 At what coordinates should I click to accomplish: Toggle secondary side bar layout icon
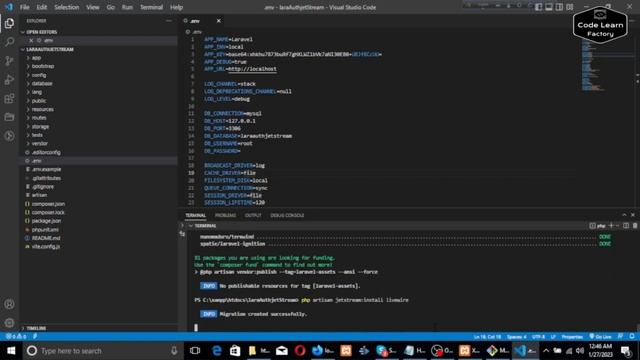click(x=559, y=7)
